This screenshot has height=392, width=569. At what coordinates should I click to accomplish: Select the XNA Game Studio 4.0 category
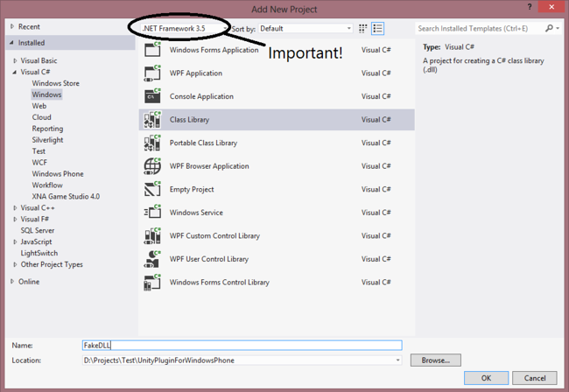(x=66, y=196)
